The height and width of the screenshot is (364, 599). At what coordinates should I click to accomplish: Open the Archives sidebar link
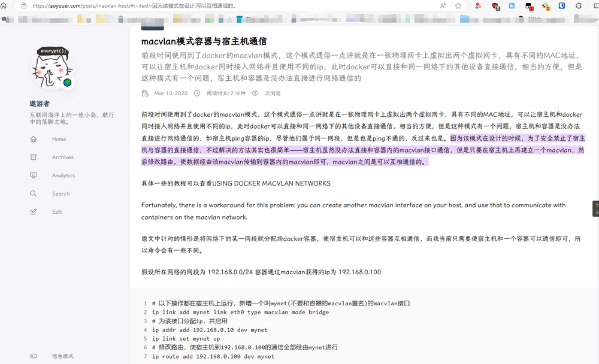pyautogui.click(x=63, y=157)
